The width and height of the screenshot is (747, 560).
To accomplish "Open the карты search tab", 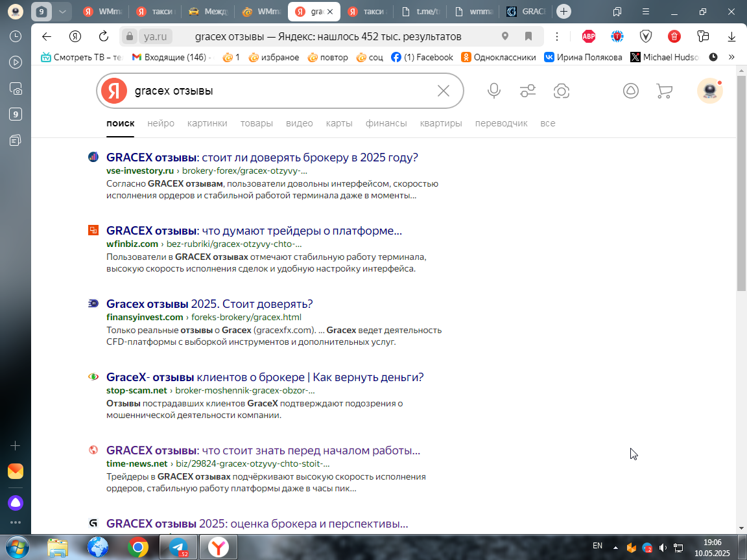I will pyautogui.click(x=339, y=123).
